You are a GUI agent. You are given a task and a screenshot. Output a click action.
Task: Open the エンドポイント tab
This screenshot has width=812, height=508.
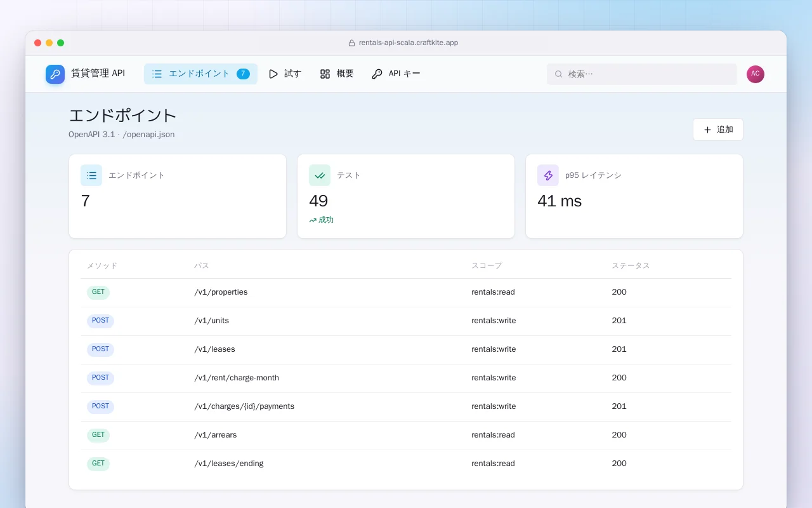point(200,74)
